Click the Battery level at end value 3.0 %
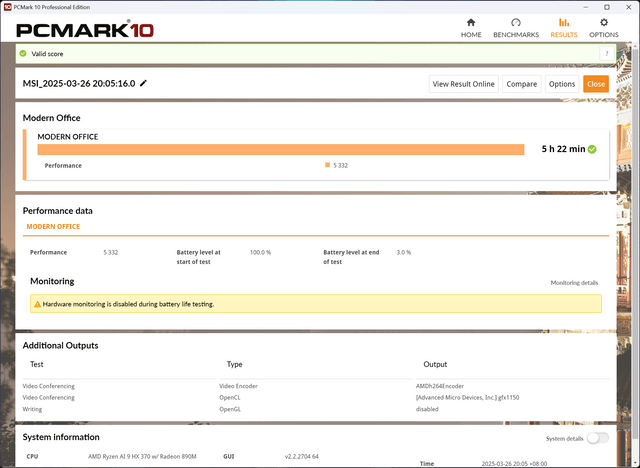Viewport: 640px width, 468px height. pyautogui.click(x=404, y=253)
